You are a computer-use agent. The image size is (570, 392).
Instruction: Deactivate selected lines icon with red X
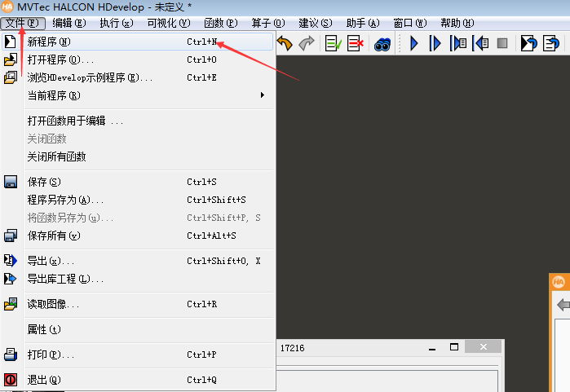point(356,43)
